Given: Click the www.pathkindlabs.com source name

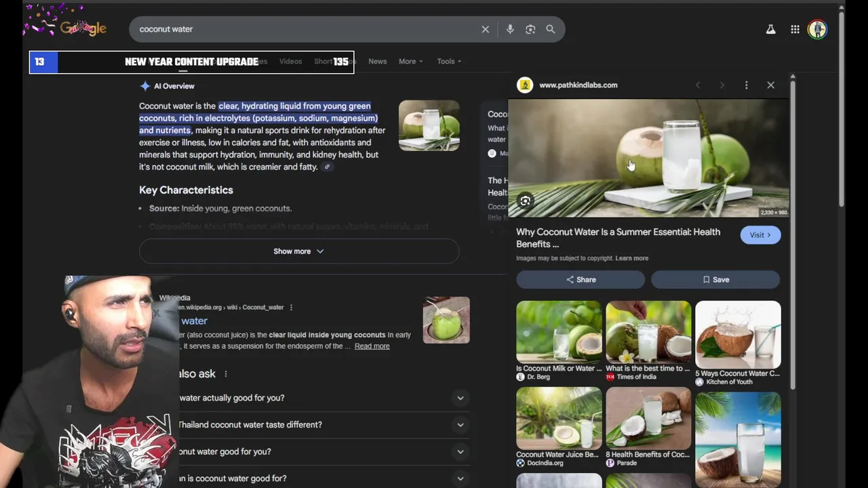Looking at the screenshot, I should coord(578,85).
